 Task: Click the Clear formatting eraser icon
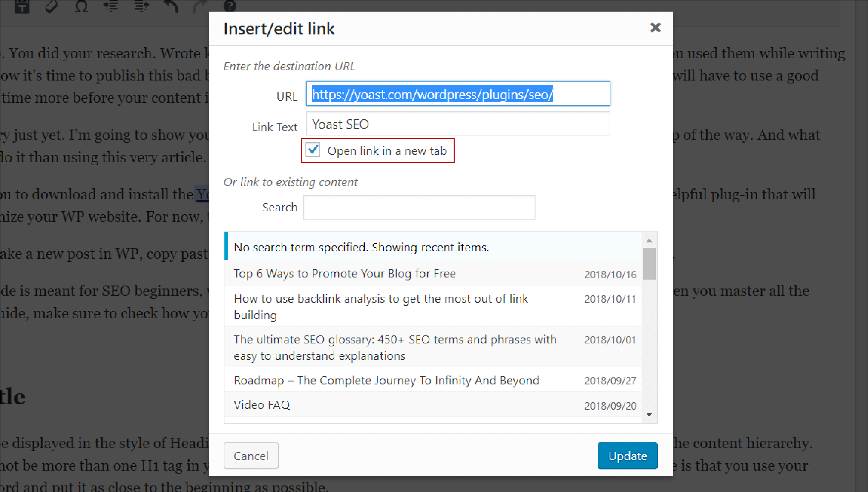tap(51, 7)
